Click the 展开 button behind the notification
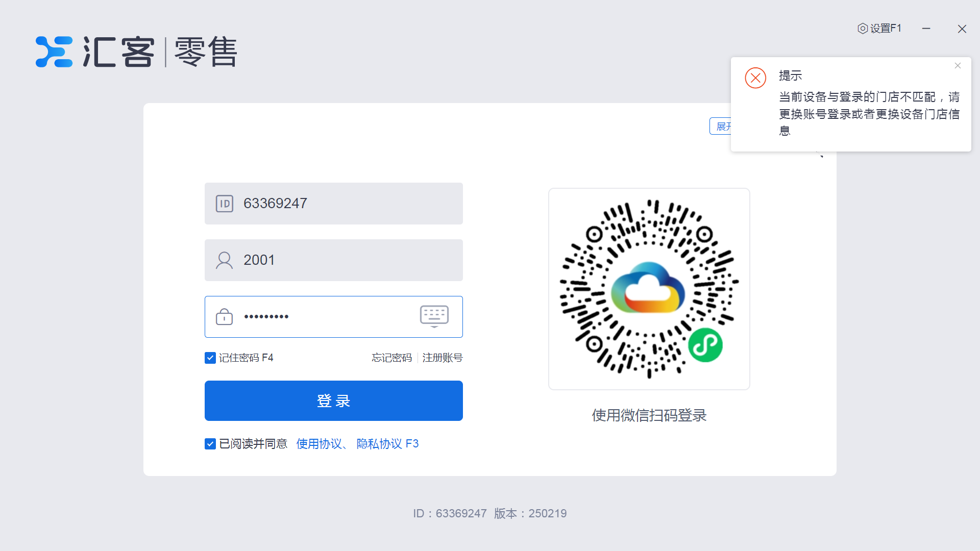Image resolution: width=980 pixels, height=551 pixels. pyautogui.click(x=720, y=126)
